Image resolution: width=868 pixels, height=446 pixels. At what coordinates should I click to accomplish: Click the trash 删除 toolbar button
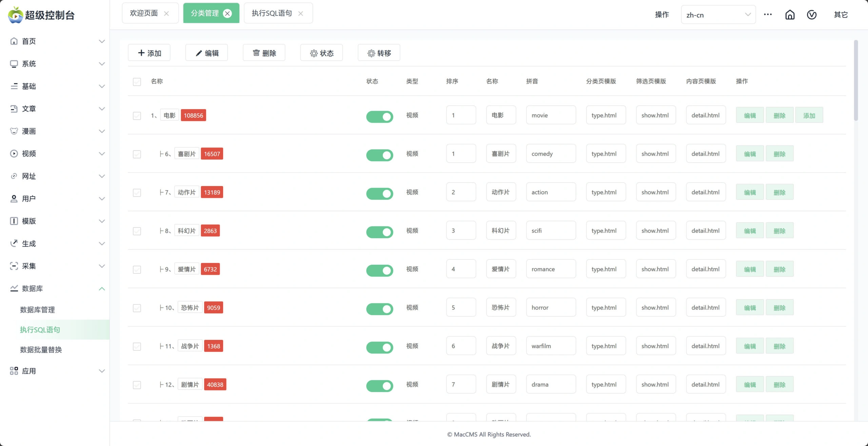click(264, 53)
